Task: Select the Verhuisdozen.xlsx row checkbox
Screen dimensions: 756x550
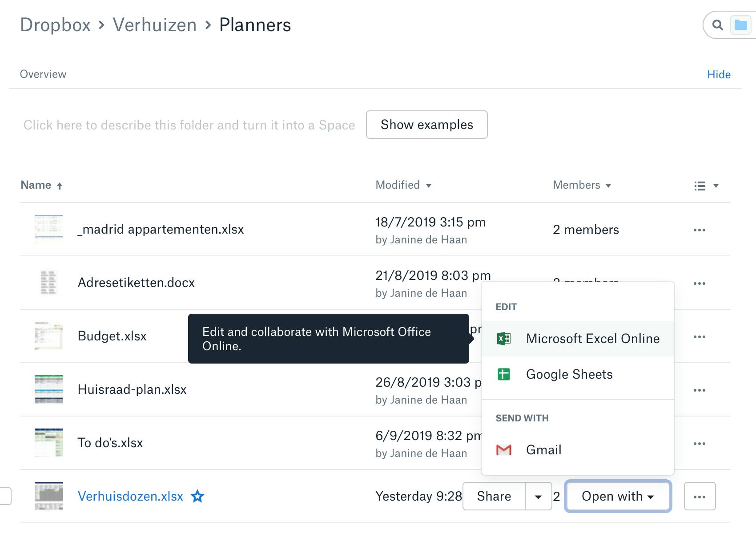Action: pyautogui.click(x=5, y=496)
